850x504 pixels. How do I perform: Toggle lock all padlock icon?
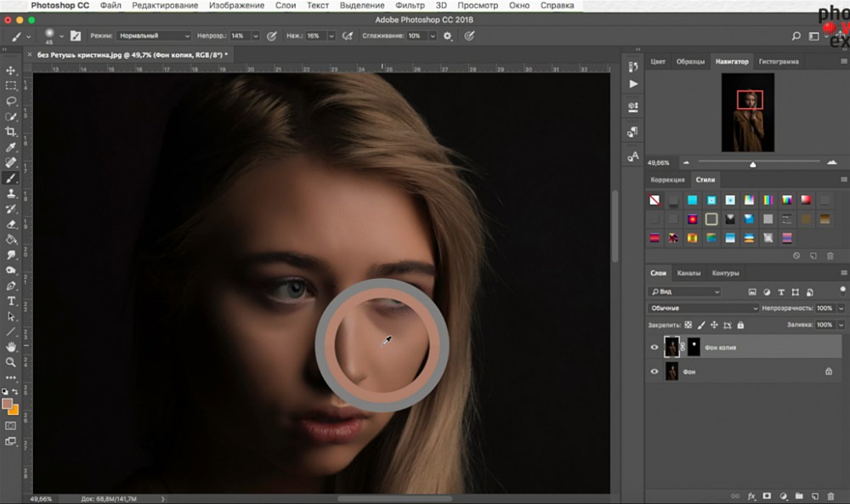tap(740, 326)
